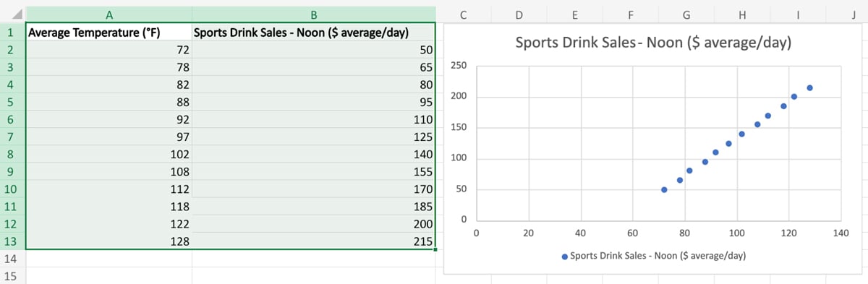Select the sales cell containing 215
868x284 pixels.
[x=313, y=241]
